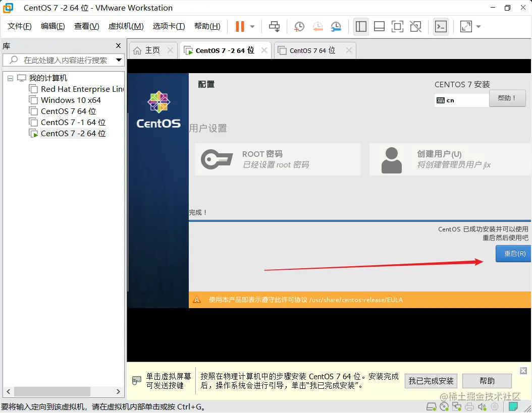
Task: Minimize the VMware Workstation window
Action: click(493, 8)
